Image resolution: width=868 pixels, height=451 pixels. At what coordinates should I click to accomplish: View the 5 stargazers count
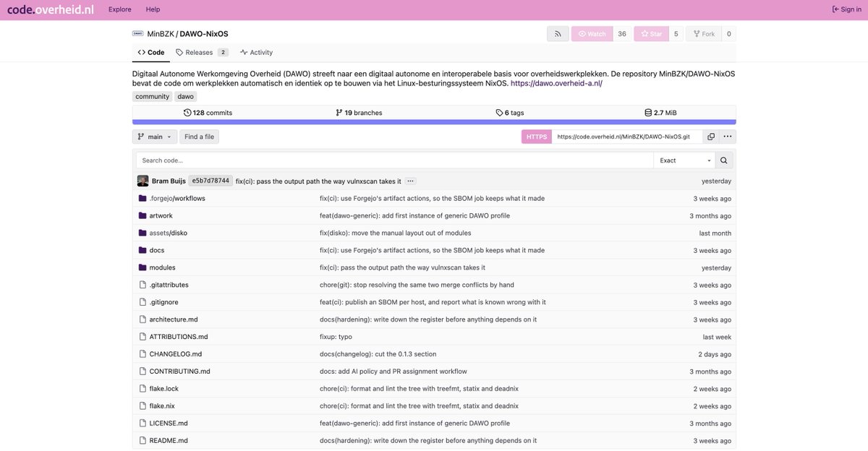click(x=676, y=34)
